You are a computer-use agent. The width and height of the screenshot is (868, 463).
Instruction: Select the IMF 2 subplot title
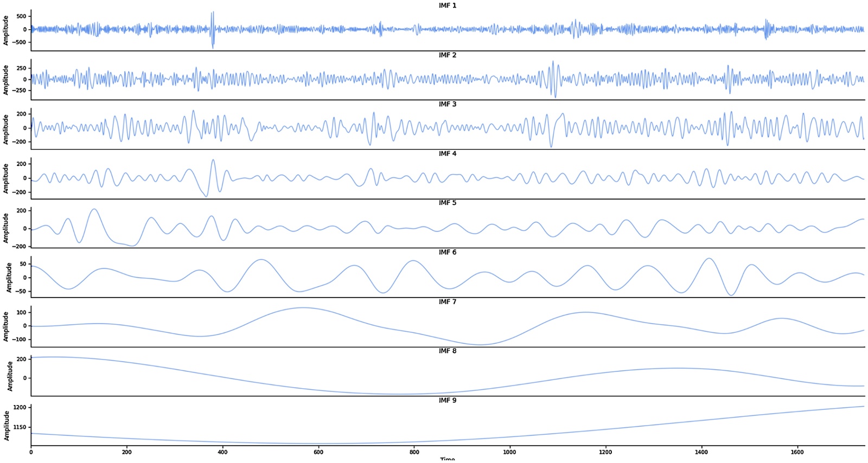[448, 55]
